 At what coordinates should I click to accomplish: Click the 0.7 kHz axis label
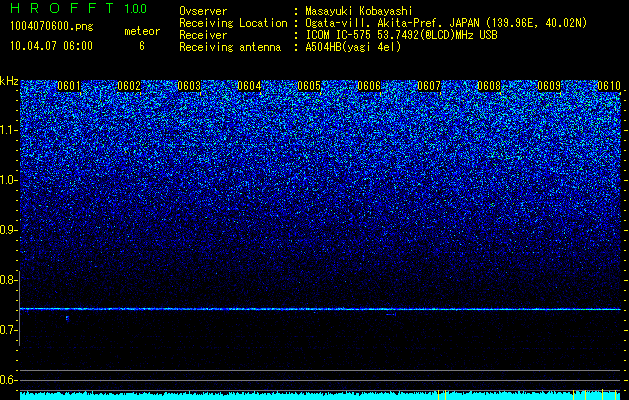click(x=8, y=330)
